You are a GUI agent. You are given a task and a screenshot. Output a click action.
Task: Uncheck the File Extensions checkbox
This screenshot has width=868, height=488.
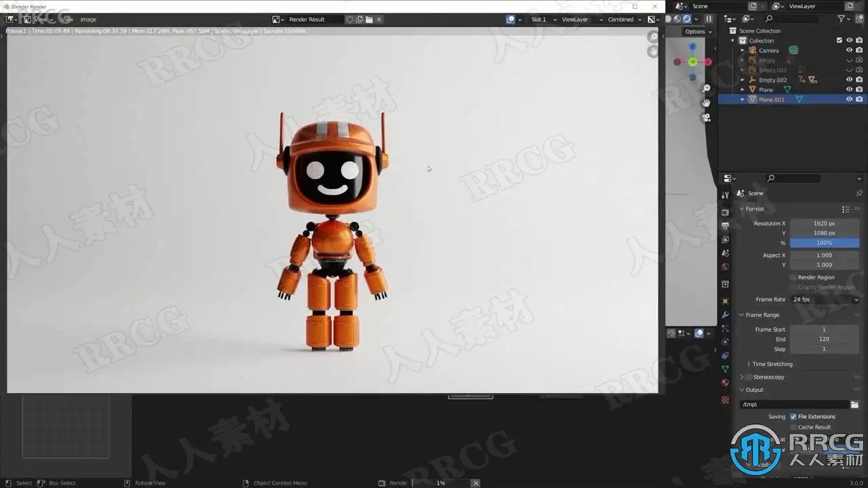793,417
